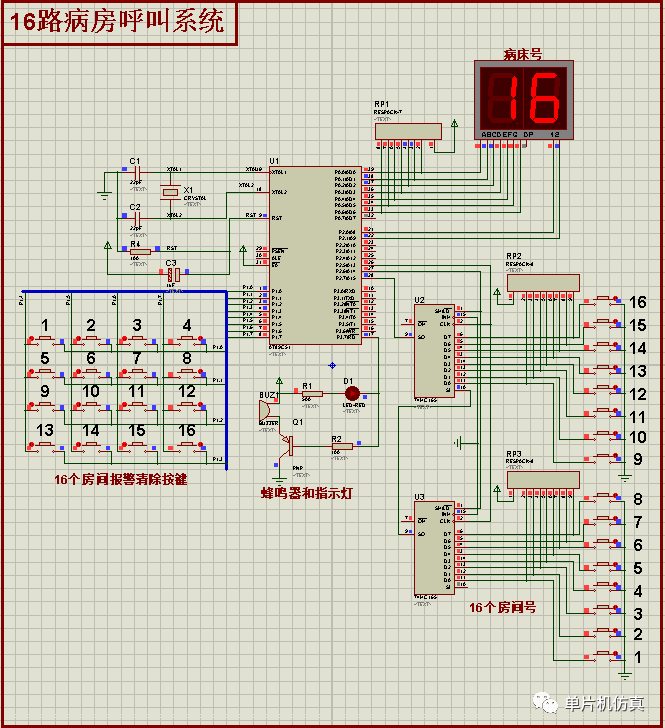Activate room call switch 4 on right column
665x728 pixels.
(603, 586)
